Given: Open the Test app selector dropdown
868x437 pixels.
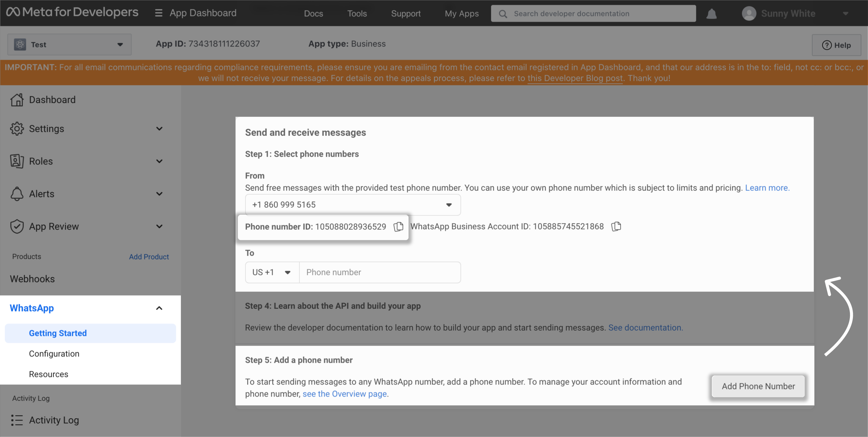Looking at the screenshot, I should pyautogui.click(x=69, y=44).
